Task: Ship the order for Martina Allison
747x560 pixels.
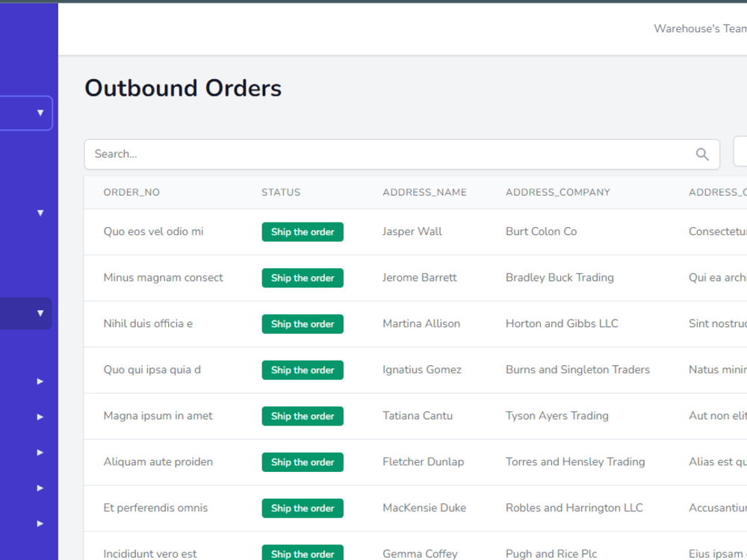Action: (303, 323)
